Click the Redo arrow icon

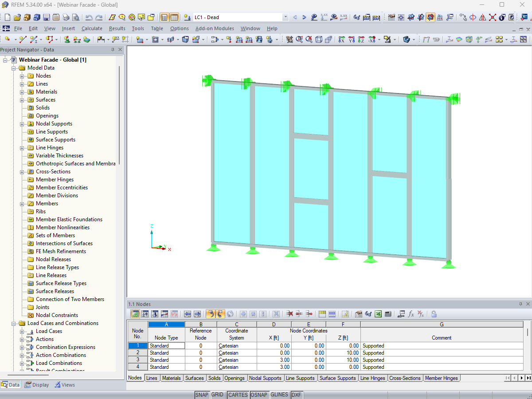[x=99, y=17]
